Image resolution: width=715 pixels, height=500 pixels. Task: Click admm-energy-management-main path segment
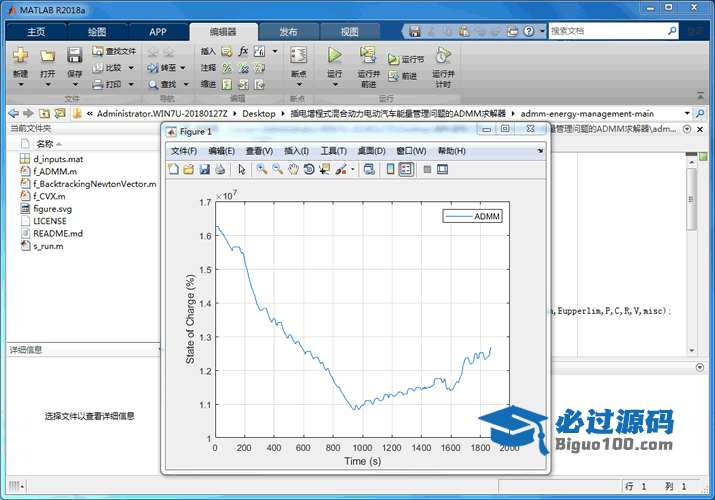click(x=587, y=113)
